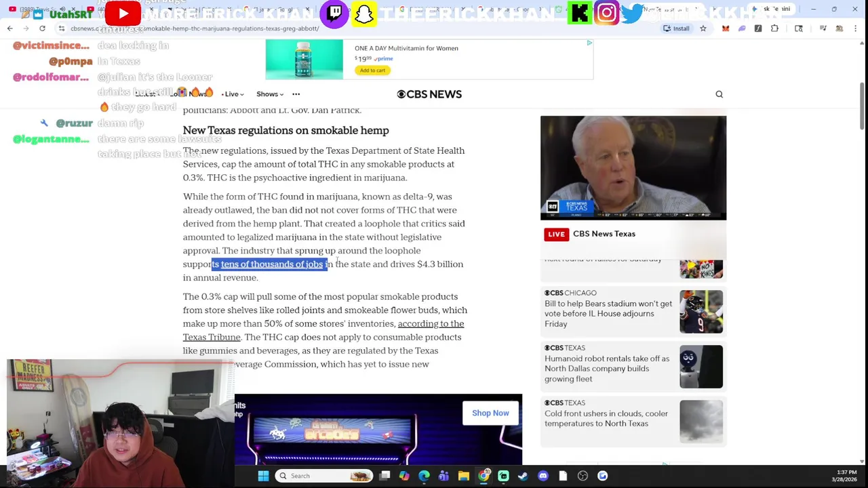Read 'Bill to help Bears stadium' story
This screenshot has height=488, width=868.
point(608,314)
